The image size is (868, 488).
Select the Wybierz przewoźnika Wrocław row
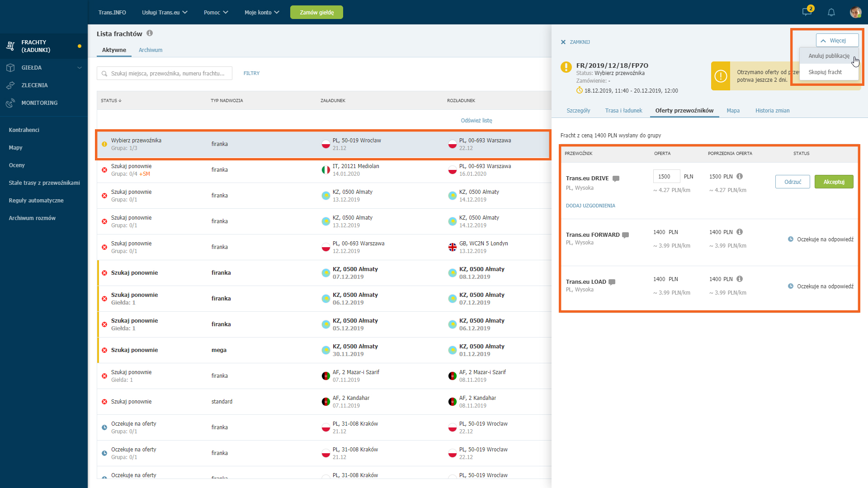tap(323, 145)
